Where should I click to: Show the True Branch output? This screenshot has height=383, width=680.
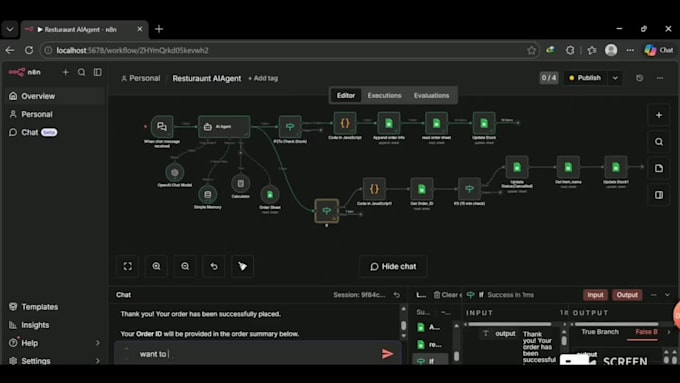tap(600, 332)
